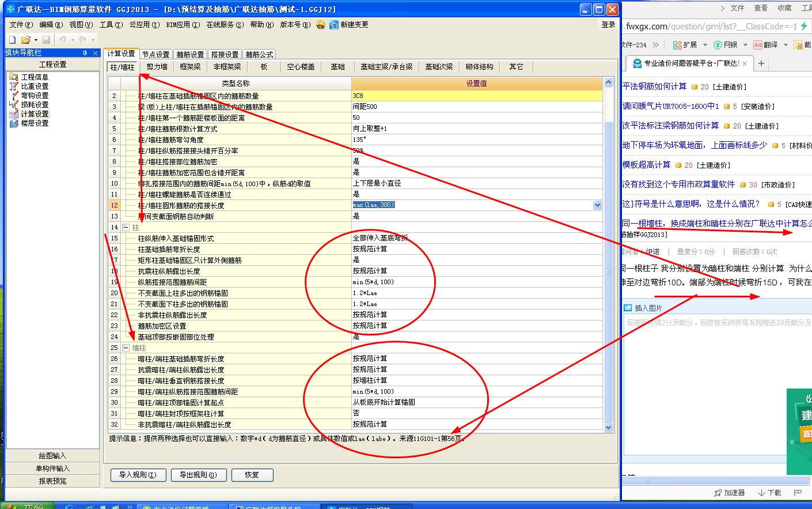Click the 恢复 button
812x509 pixels.
[x=252, y=475]
